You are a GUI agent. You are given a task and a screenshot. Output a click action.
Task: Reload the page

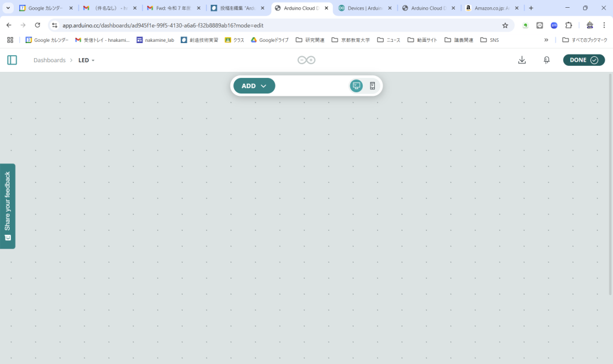tap(38, 25)
